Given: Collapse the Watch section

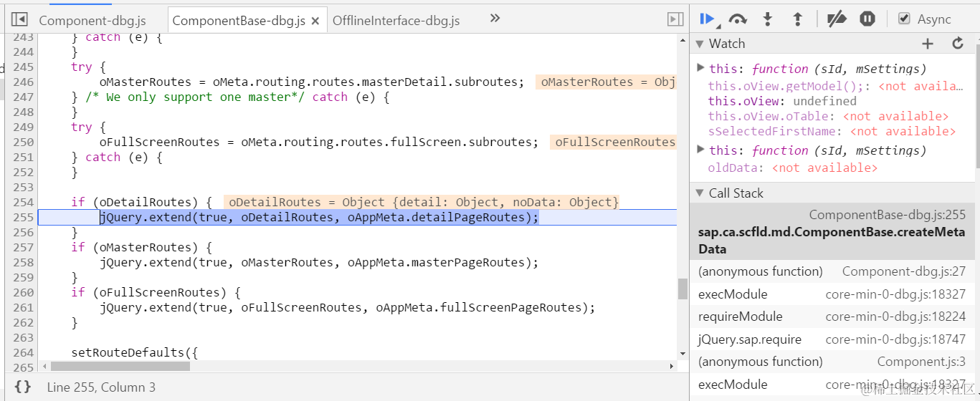Looking at the screenshot, I should click(x=700, y=44).
